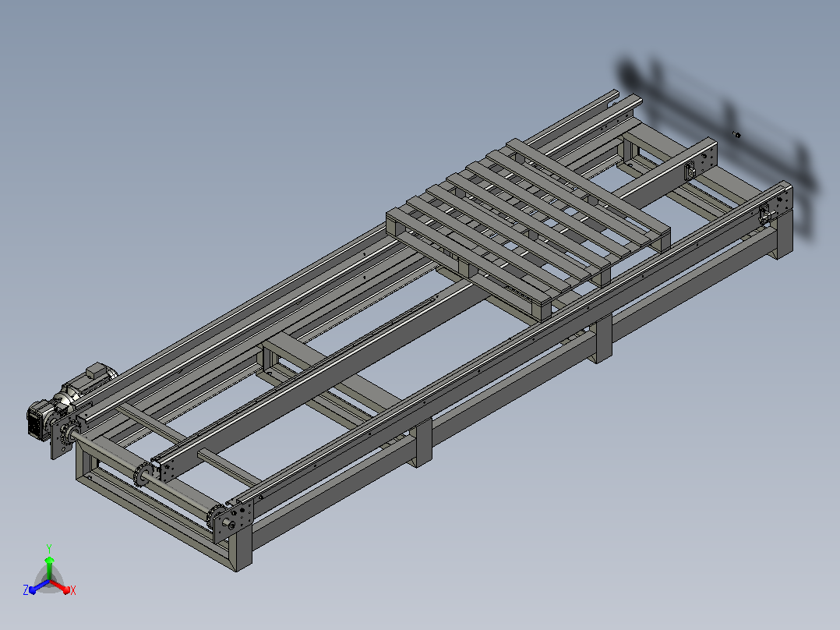Click the small bolt floating near blurred geometry
The height and width of the screenshot is (630, 840).
pyautogui.click(x=736, y=135)
